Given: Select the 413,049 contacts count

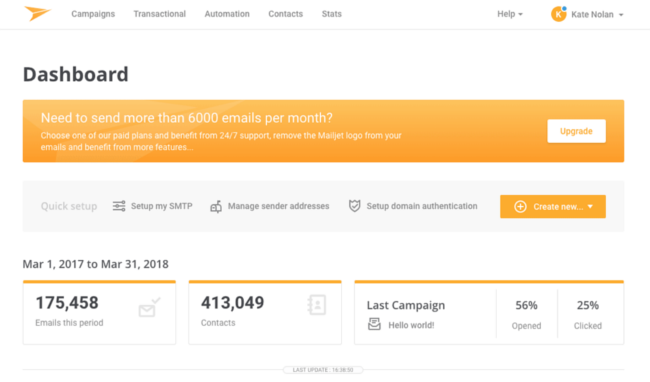Looking at the screenshot, I should [x=233, y=303].
